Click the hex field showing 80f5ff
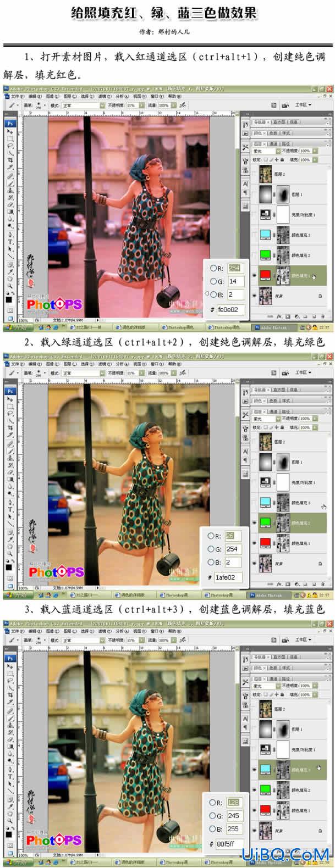 230,844
